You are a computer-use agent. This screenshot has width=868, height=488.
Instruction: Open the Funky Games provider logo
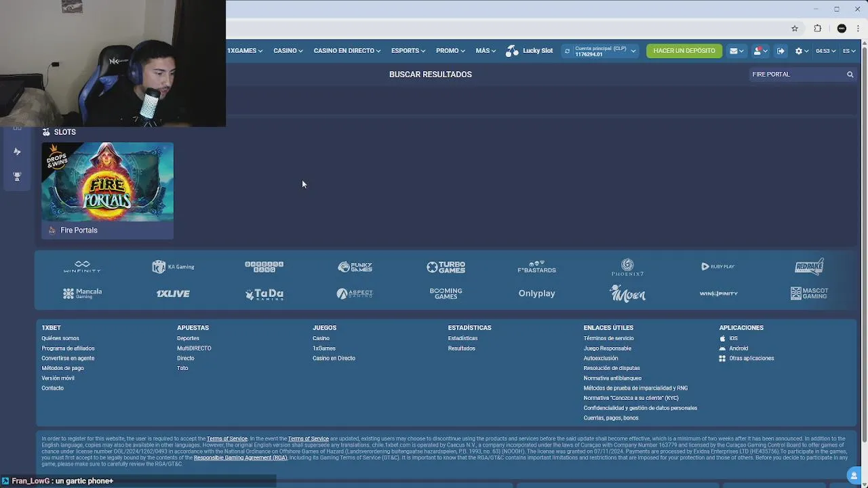point(355,267)
